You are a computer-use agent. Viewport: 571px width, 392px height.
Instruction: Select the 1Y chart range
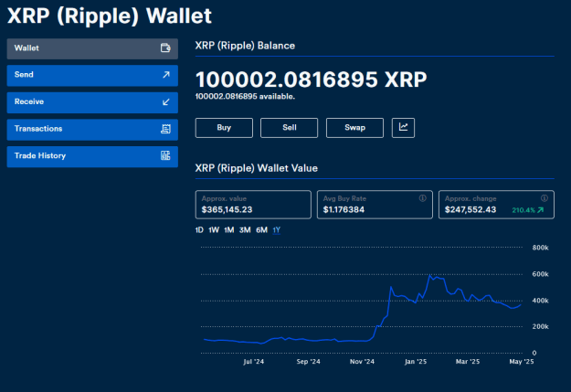coord(277,230)
